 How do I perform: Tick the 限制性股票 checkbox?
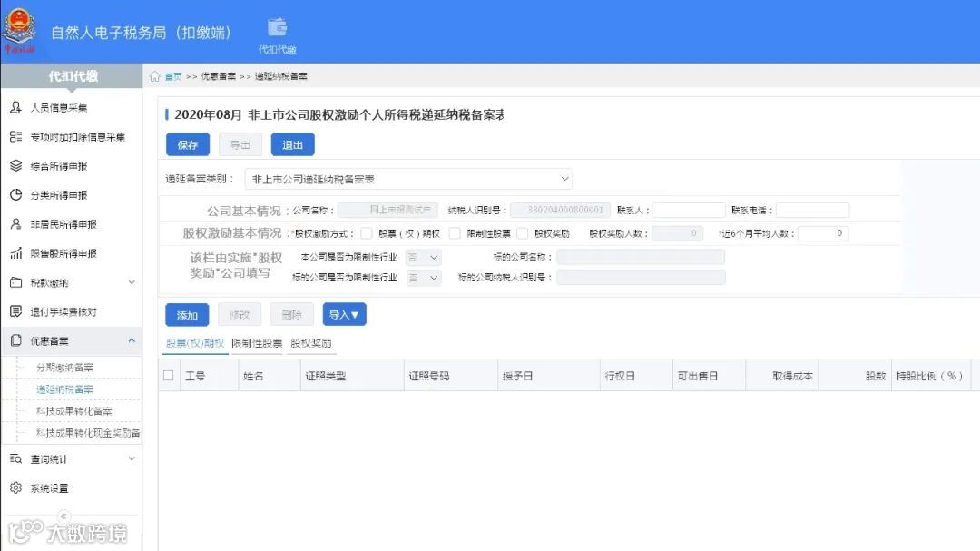coord(455,233)
